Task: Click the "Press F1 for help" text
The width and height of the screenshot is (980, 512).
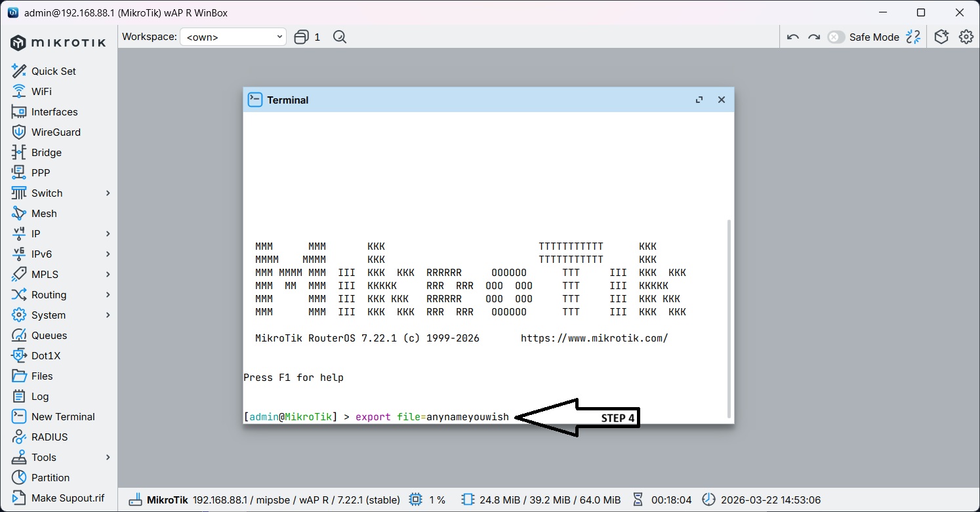Action: (x=293, y=378)
